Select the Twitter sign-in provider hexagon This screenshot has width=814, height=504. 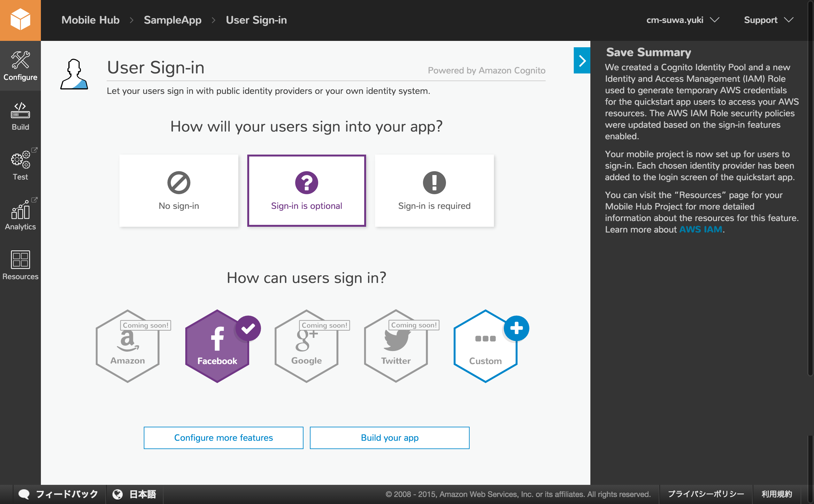[396, 346]
